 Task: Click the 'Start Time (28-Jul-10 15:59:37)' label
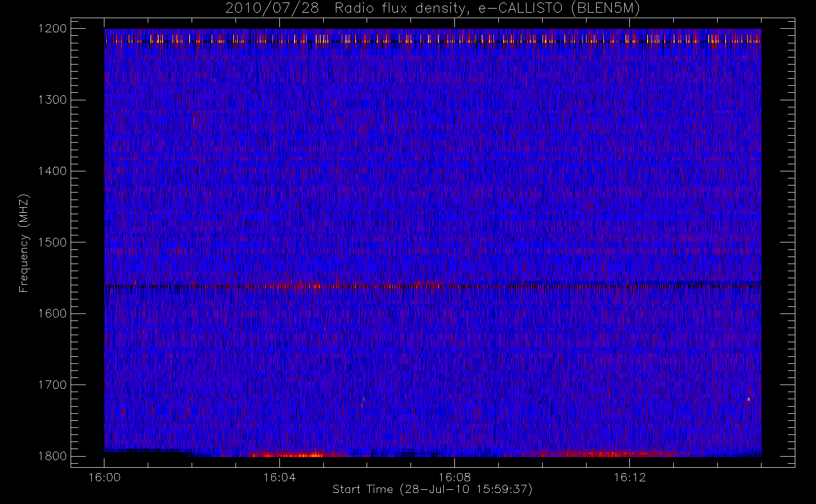pos(433,489)
